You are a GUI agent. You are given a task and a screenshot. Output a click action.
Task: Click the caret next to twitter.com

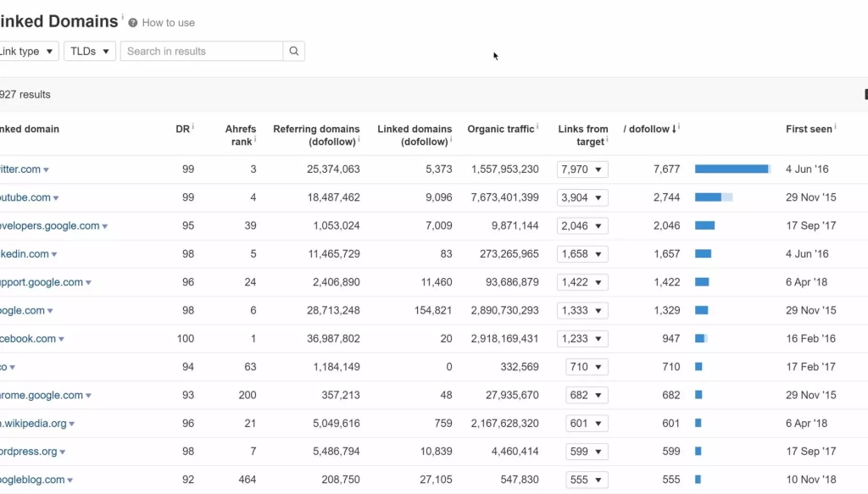[x=46, y=170]
